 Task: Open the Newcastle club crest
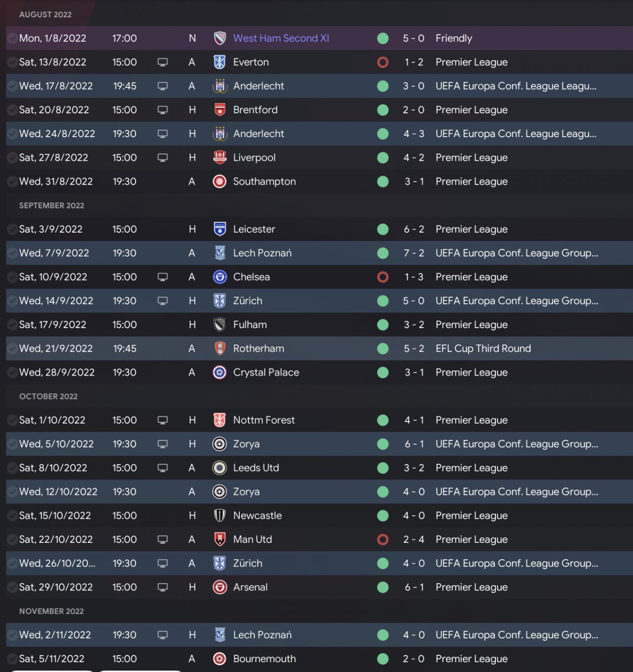220,516
